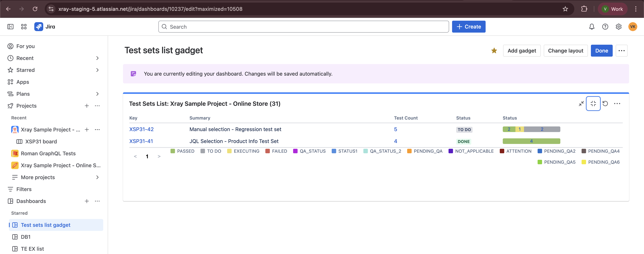Refresh the Test Sets List gadget

point(605,103)
